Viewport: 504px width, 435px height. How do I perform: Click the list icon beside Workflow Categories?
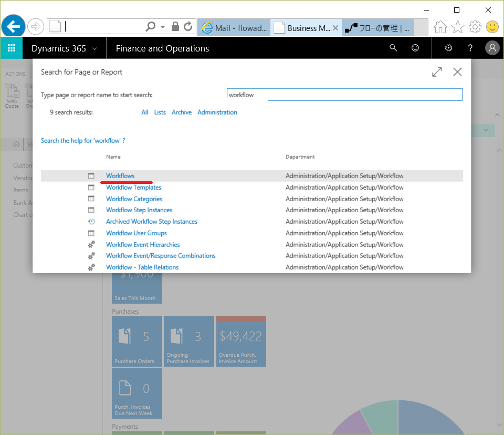[91, 199]
